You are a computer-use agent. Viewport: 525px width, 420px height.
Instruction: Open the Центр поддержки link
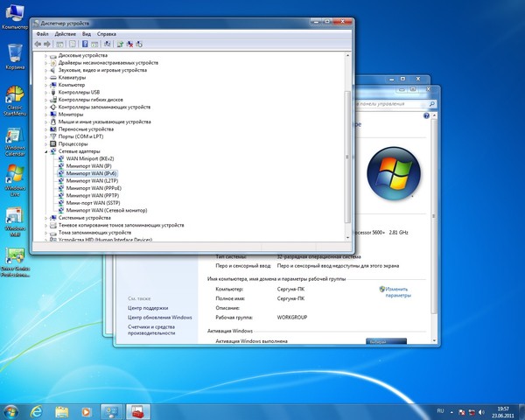148,308
